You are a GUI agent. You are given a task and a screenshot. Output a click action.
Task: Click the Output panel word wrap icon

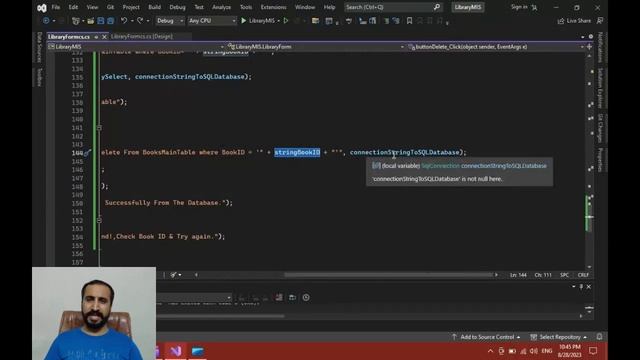tap(292, 298)
